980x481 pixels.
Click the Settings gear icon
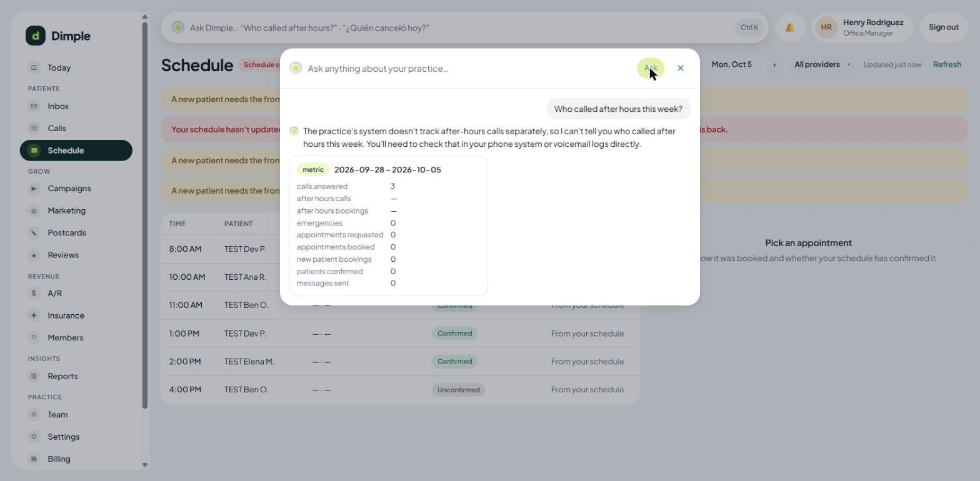[34, 437]
